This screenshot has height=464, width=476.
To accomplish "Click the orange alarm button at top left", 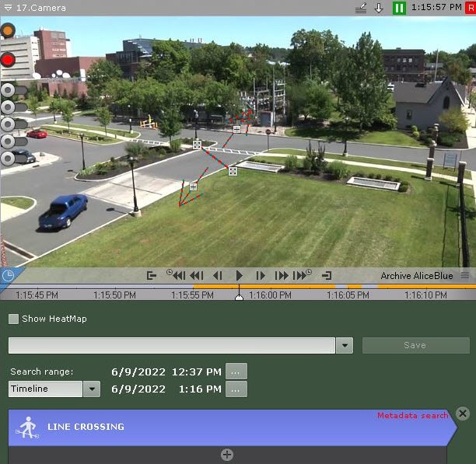I will tap(8, 31).
